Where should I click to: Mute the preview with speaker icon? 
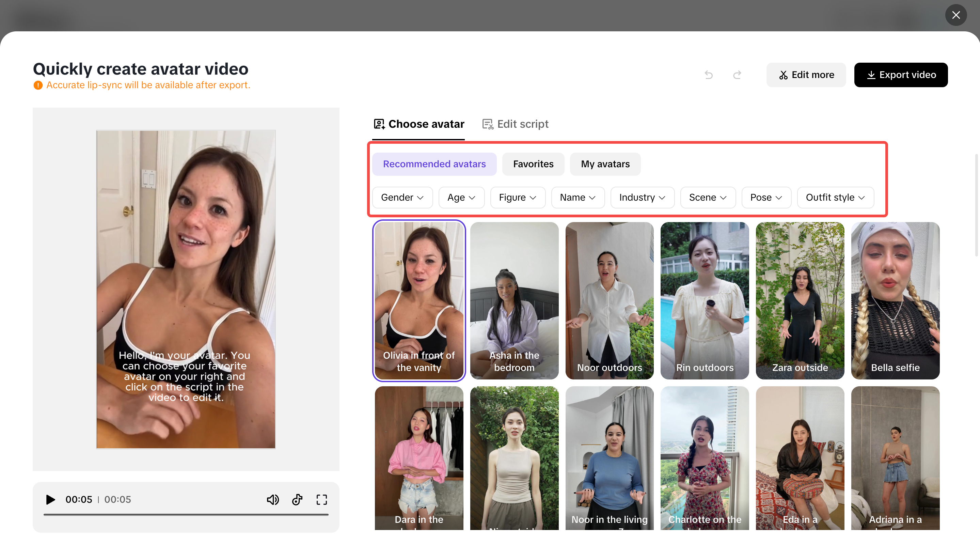(x=272, y=499)
